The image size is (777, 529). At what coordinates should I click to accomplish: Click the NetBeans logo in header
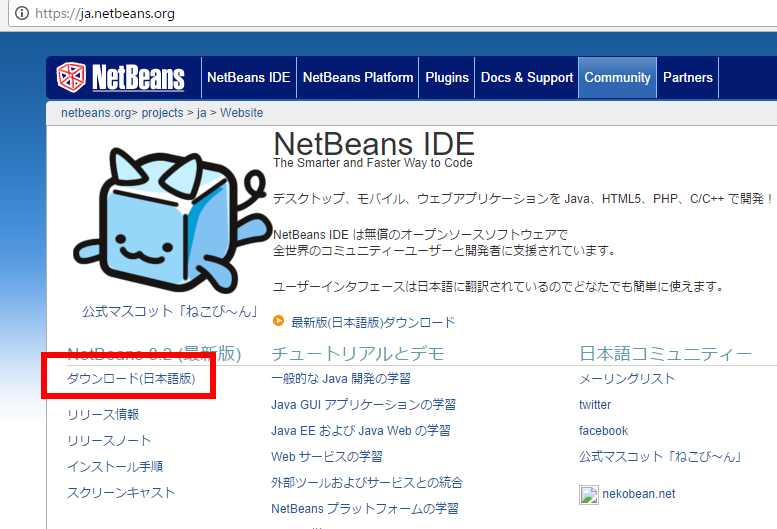pos(120,77)
